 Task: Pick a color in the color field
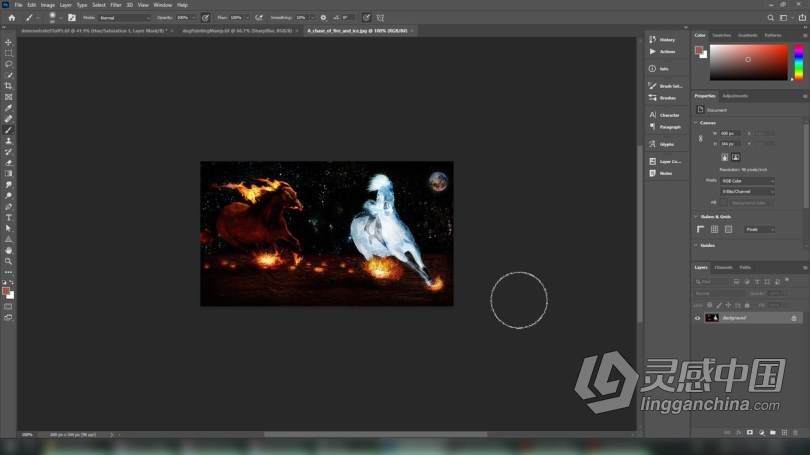(x=749, y=62)
